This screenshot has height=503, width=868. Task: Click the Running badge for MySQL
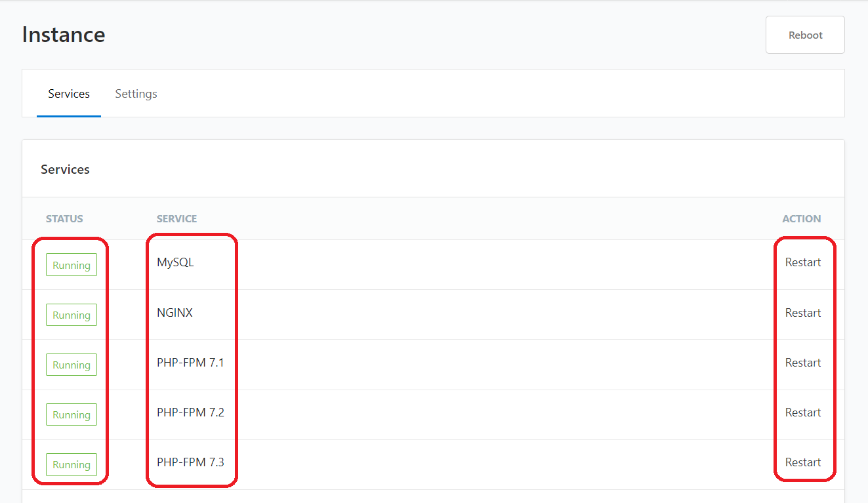72,265
